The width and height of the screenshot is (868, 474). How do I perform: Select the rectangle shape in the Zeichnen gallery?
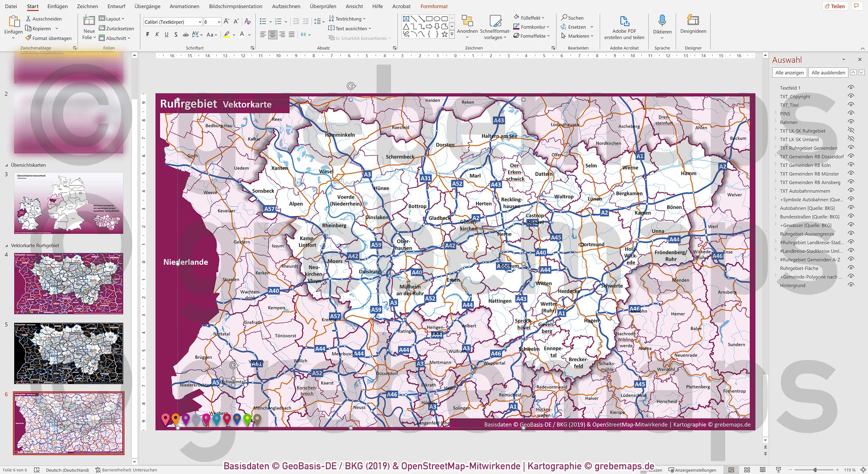429,18
